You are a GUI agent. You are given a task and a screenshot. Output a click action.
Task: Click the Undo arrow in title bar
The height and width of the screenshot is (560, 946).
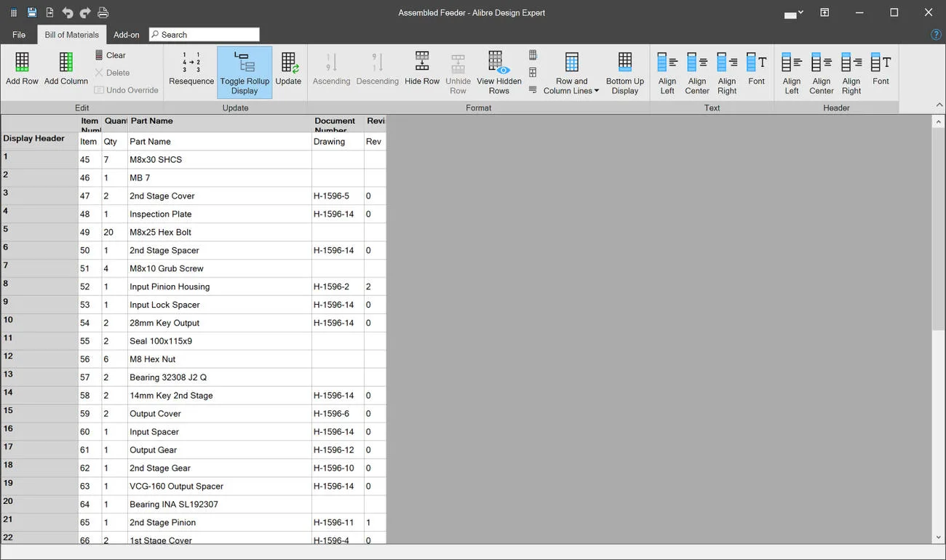tap(68, 12)
